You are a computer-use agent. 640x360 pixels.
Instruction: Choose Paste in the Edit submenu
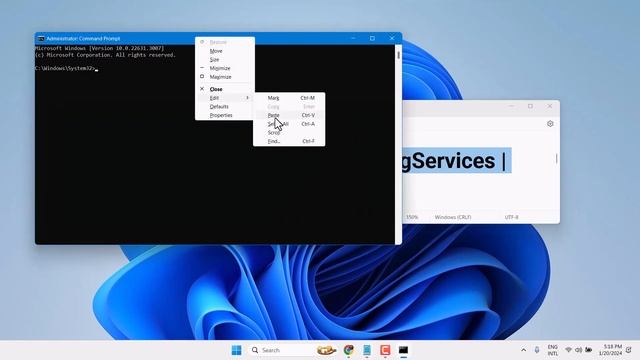coord(289,115)
